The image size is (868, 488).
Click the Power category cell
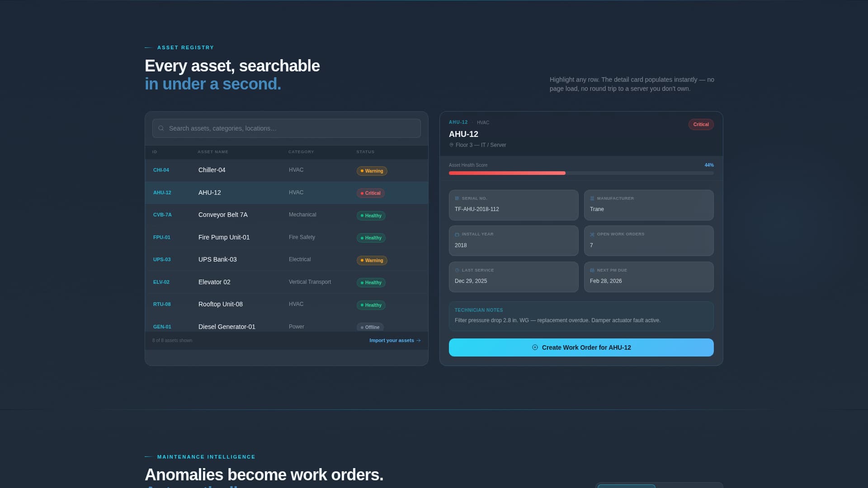coord(297,327)
